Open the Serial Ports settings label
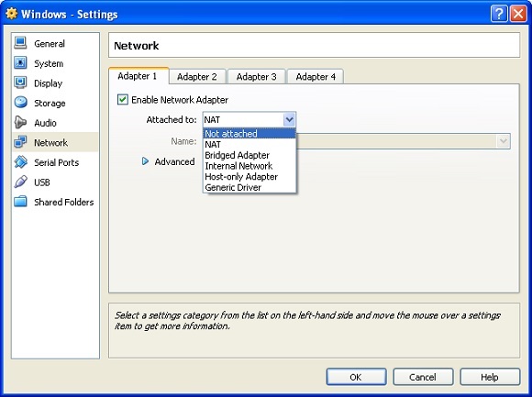The image size is (532, 397). point(56,162)
